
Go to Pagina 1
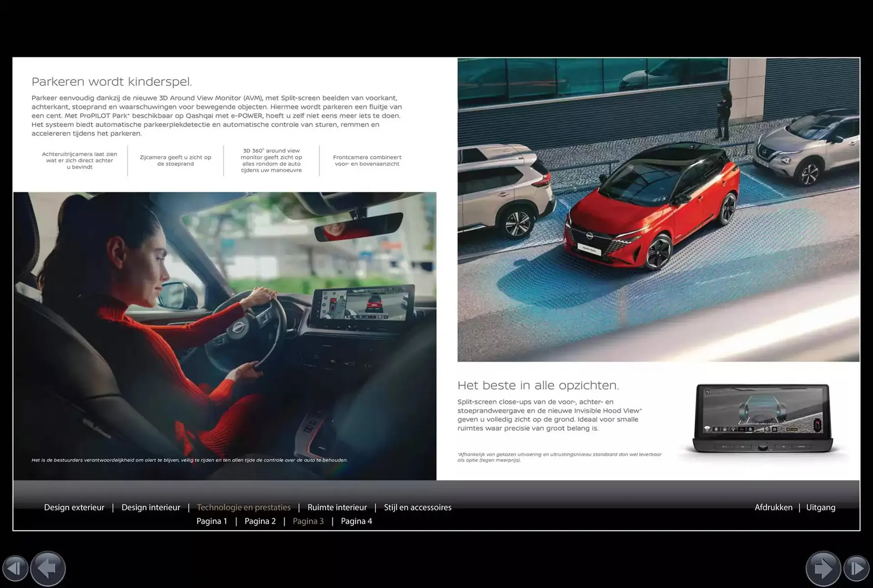tap(211, 521)
